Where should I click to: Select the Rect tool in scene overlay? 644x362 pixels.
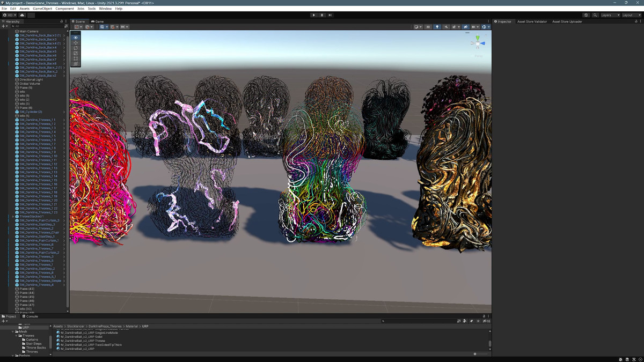coord(76,58)
